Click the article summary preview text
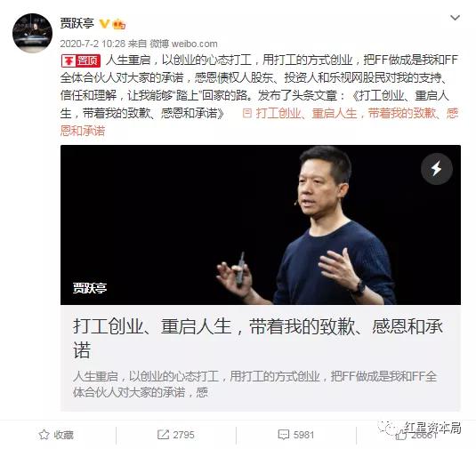This screenshot has width=476, height=449. (255, 384)
